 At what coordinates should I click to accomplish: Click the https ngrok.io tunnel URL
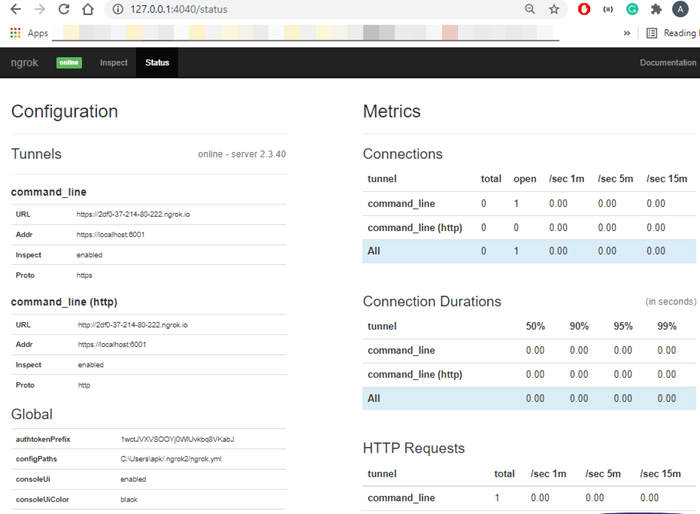132,214
